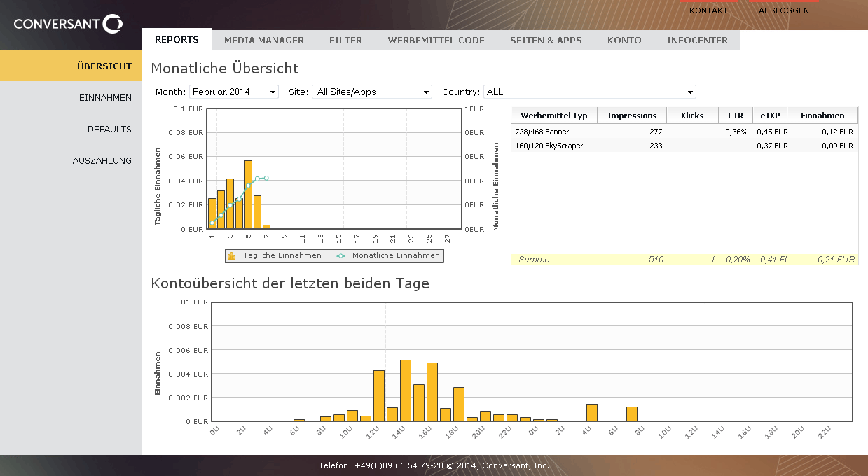
Task: Click the Conversant logo
Action: click(x=68, y=24)
